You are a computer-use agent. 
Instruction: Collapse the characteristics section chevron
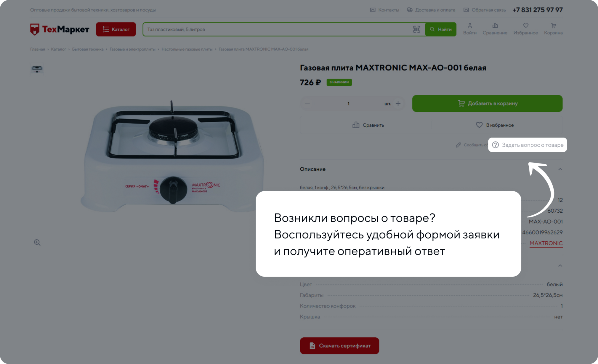560,266
